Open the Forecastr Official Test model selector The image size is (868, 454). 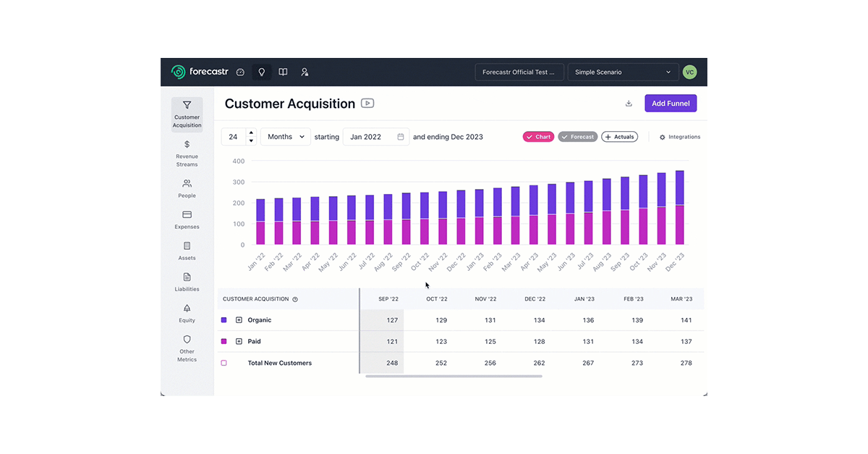519,72
